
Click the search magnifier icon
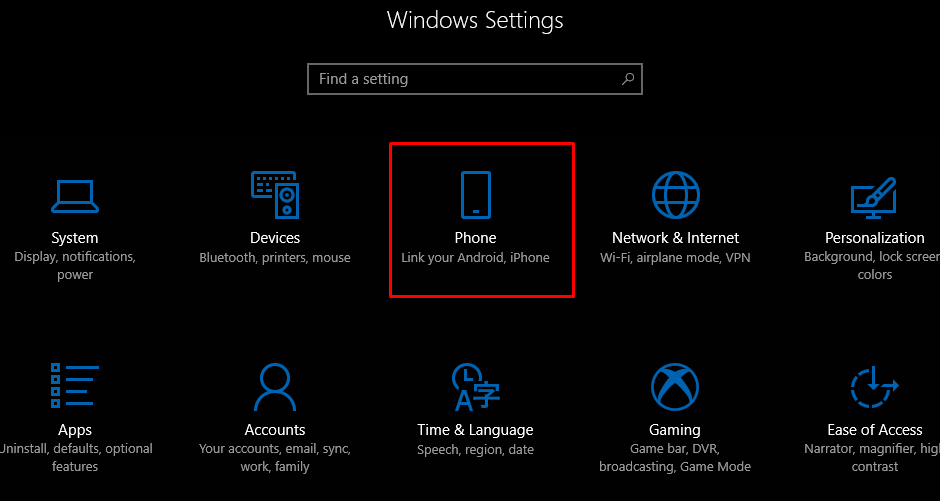pos(628,79)
